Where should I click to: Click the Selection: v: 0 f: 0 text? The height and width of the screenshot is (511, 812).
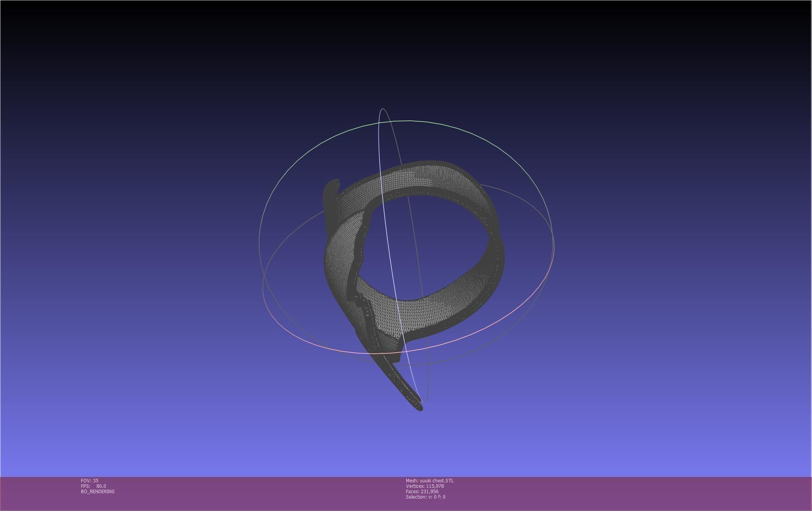pos(426,497)
